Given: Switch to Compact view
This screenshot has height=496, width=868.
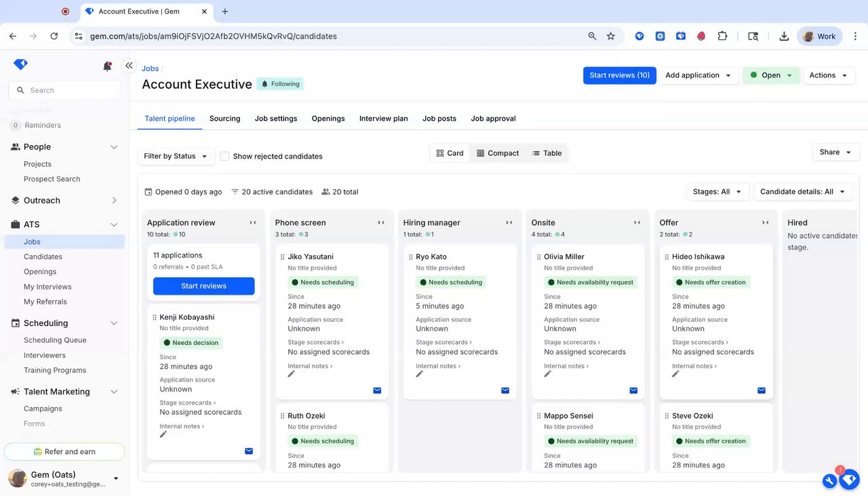Looking at the screenshot, I should pos(498,153).
